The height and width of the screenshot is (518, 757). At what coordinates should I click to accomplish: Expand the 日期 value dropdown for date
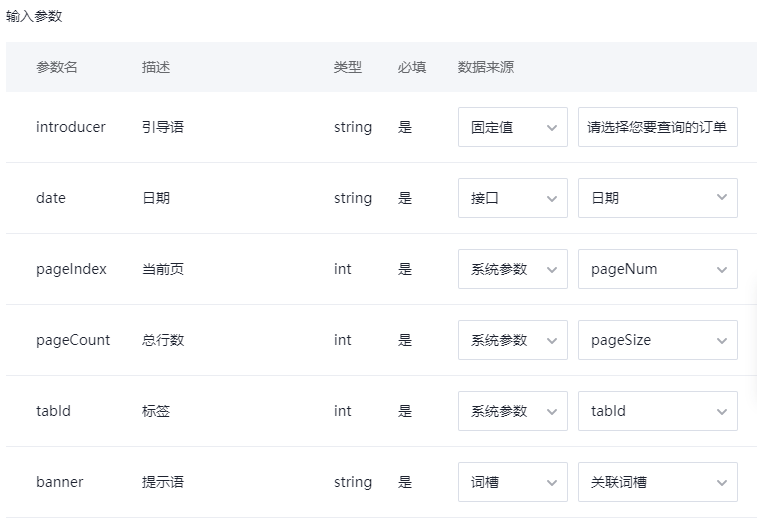[x=658, y=198]
